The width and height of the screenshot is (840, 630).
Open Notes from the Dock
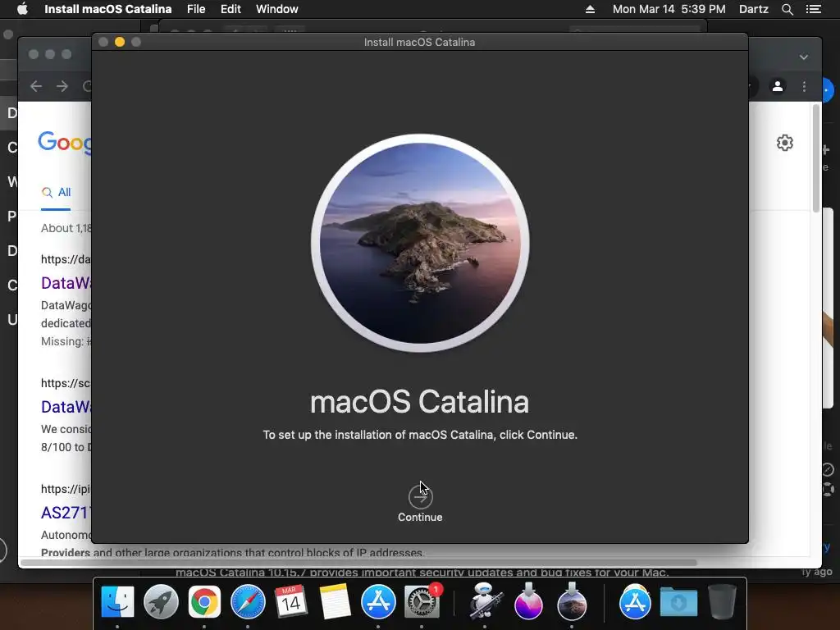(x=335, y=601)
